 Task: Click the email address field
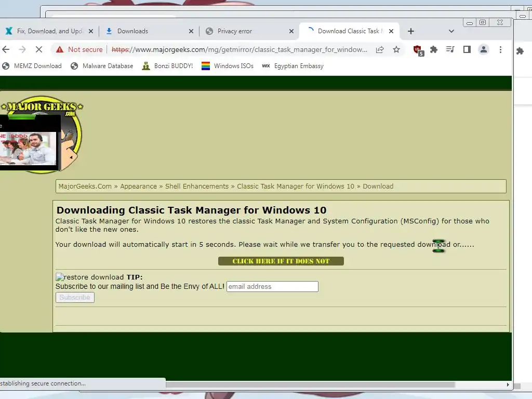click(x=272, y=286)
